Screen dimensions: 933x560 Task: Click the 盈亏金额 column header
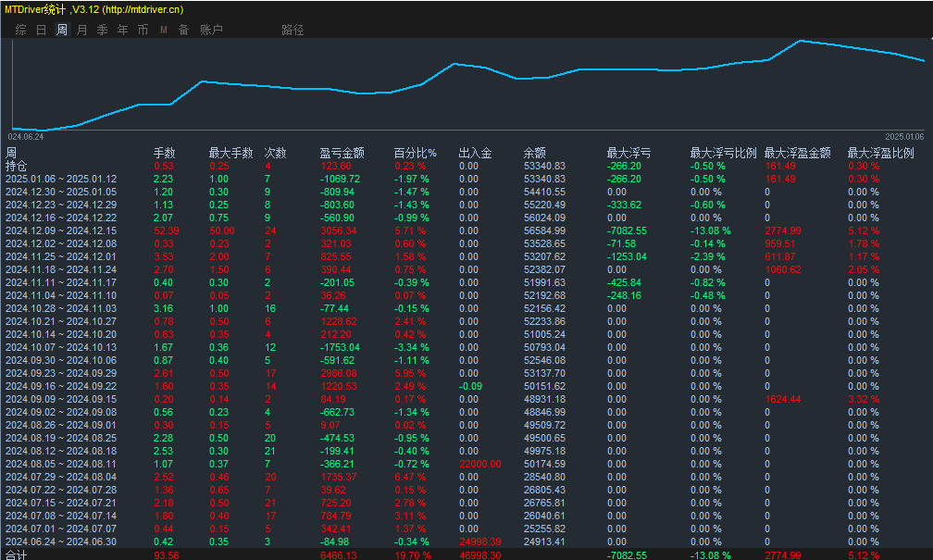pos(342,153)
